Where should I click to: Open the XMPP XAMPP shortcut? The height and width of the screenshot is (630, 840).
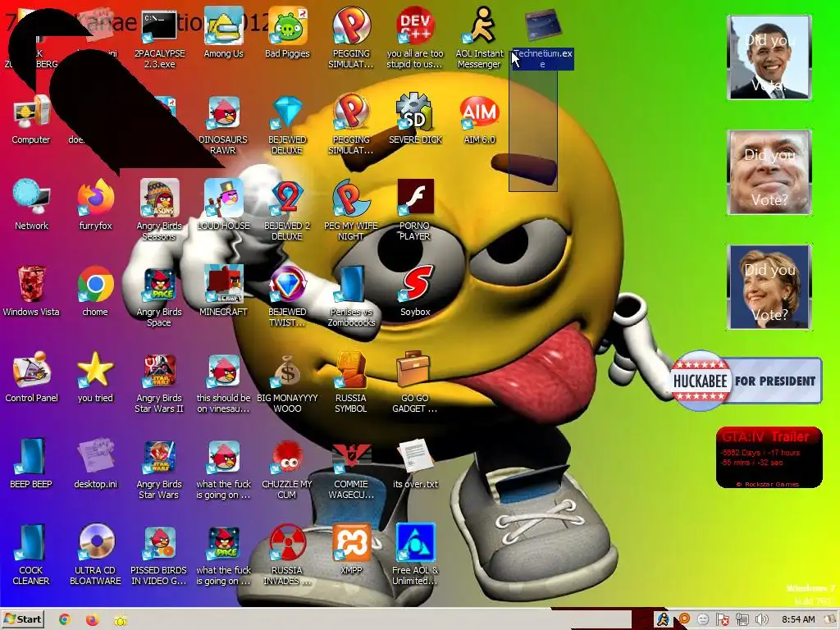[351, 550]
